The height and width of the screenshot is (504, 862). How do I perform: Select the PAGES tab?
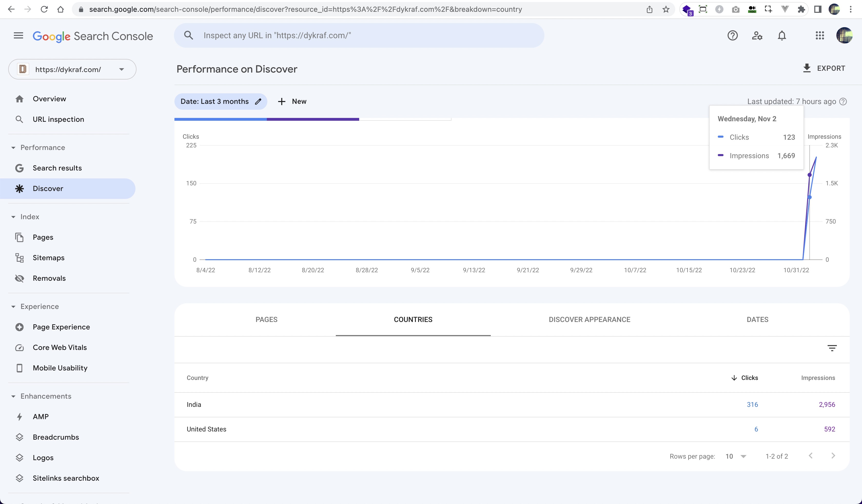click(x=266, y=319)
